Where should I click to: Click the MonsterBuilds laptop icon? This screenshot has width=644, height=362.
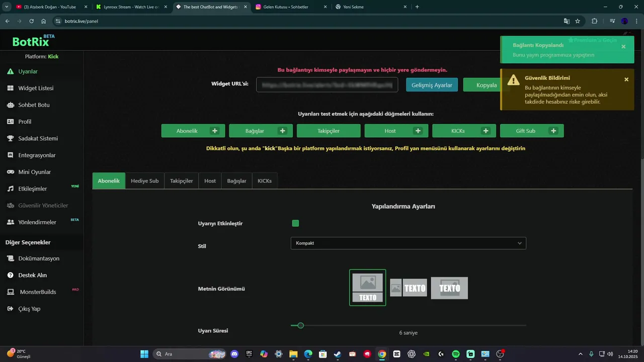click(10, 292)
